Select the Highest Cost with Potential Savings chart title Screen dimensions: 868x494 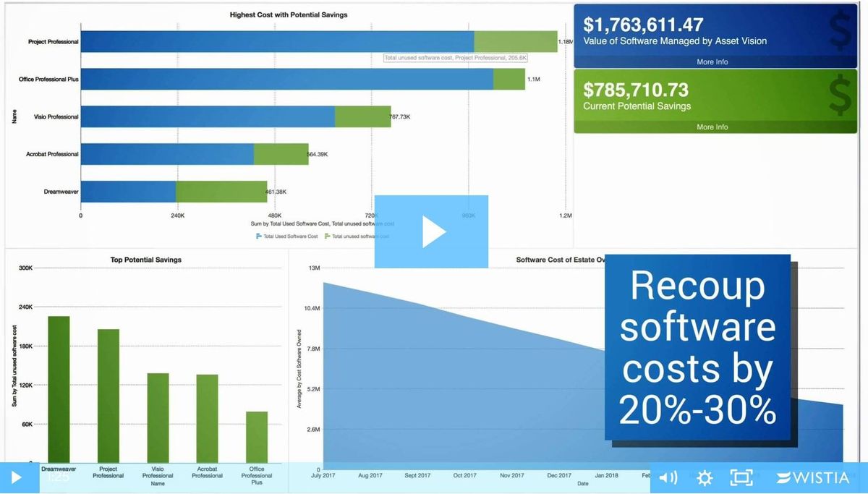(x=289, y=14)
